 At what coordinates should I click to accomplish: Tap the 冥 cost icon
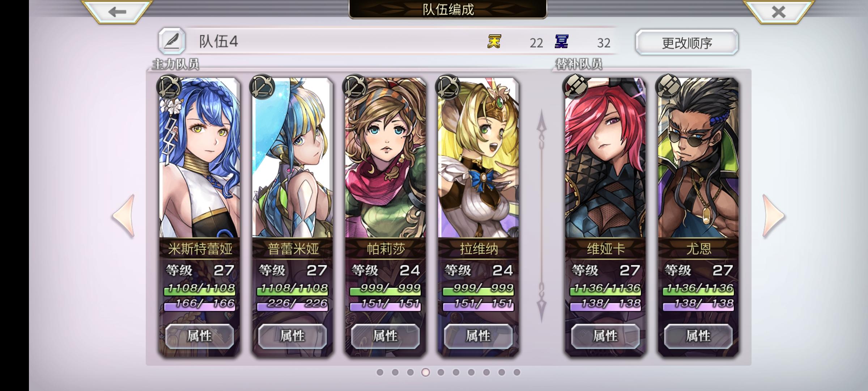point(561,42)
